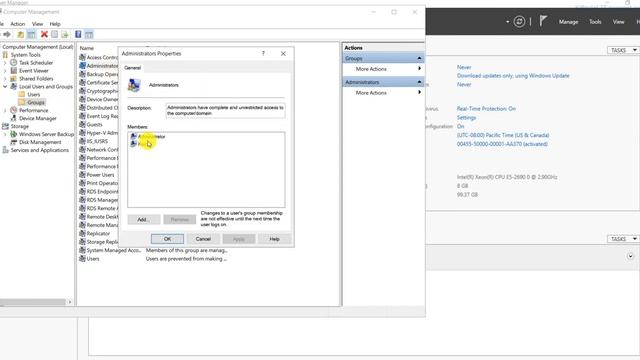The image size is (640, 360).
Task: Expand Windows Server Backup node arrow
Action: (x=5, y=134)
